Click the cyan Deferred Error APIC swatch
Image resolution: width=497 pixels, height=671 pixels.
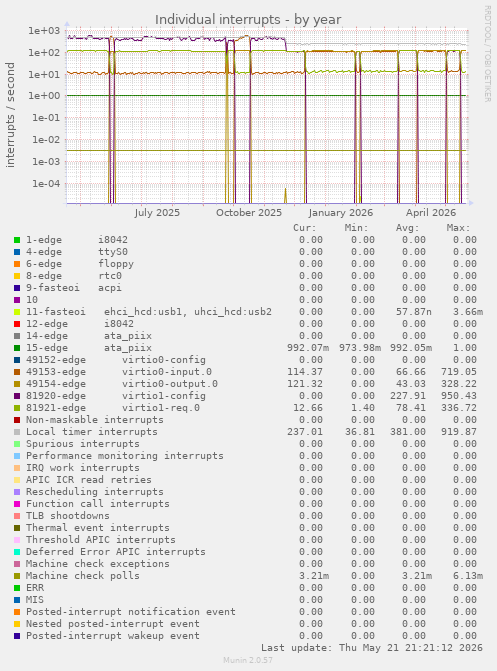click(17, 552)
